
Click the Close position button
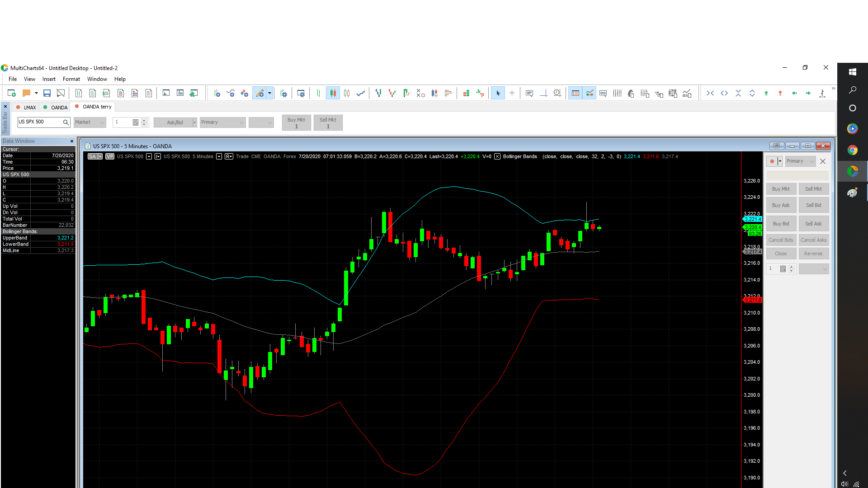(781, 253)
